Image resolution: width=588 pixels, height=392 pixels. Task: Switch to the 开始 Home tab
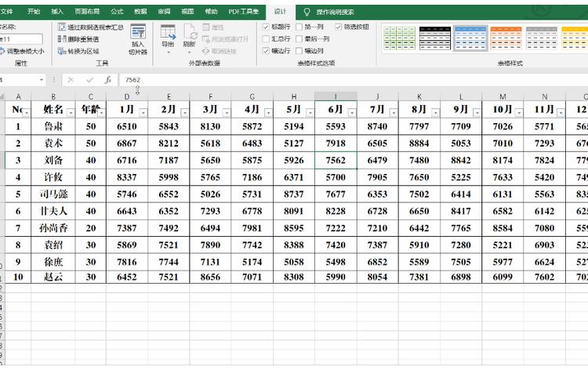pos(34,12)
